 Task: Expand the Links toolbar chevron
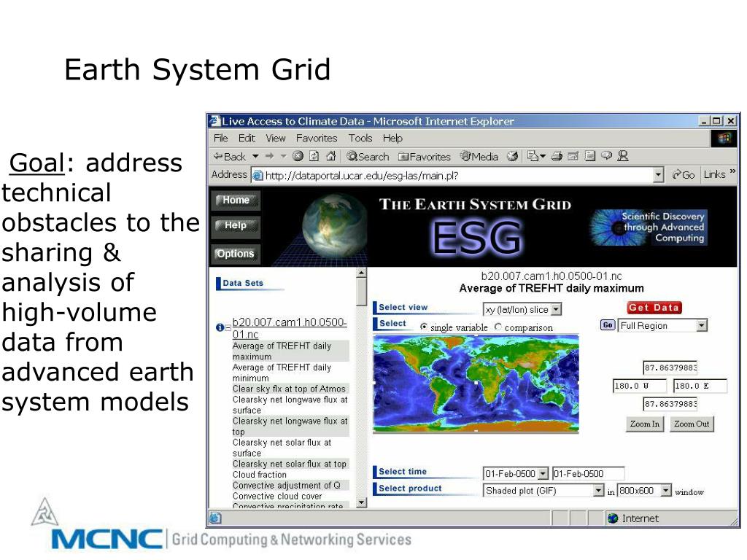click(732, 171)
